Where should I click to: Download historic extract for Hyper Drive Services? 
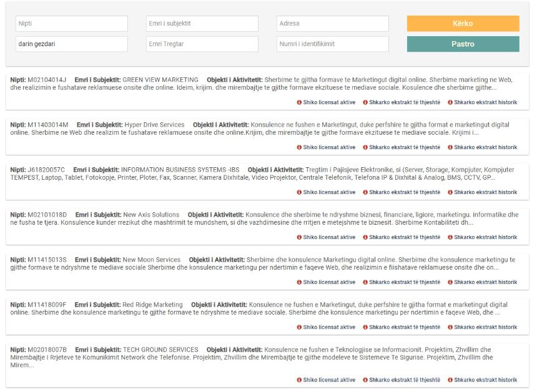(485, 147)
